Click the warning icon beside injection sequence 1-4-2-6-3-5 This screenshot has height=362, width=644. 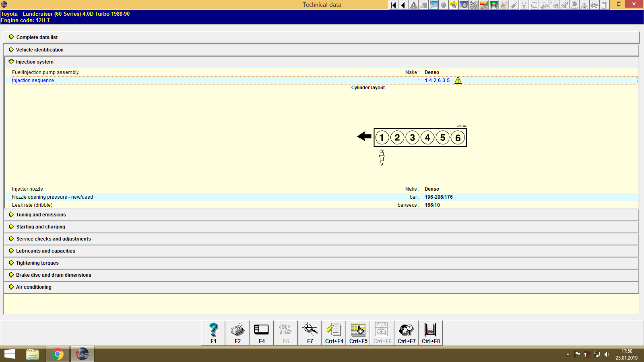pos(458,80)
